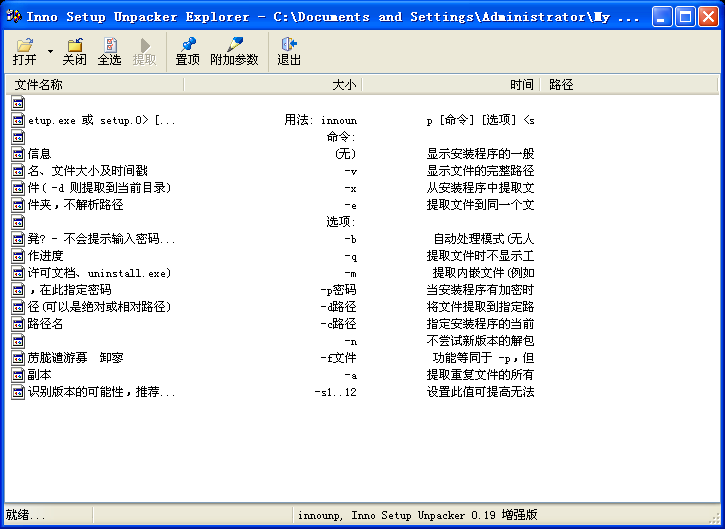This screenshot has width=725, height=529.
Task: Select the row named 路径名
Action: click(x=45, y=324)
